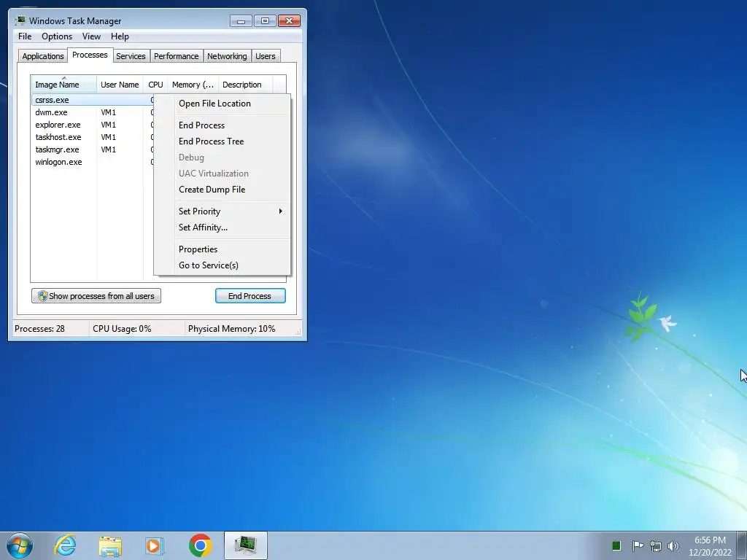Open the File menu
This screenshot has height=560, width=747.
point(25,36)
